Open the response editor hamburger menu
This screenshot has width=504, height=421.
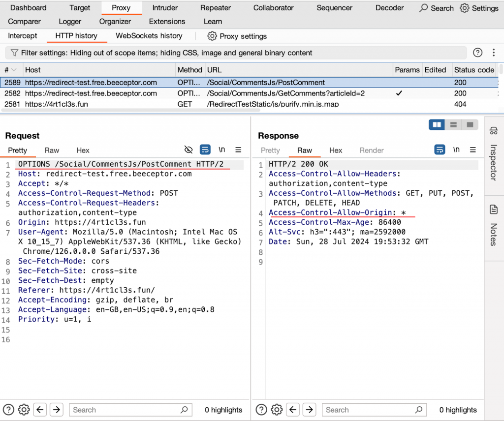472,150
